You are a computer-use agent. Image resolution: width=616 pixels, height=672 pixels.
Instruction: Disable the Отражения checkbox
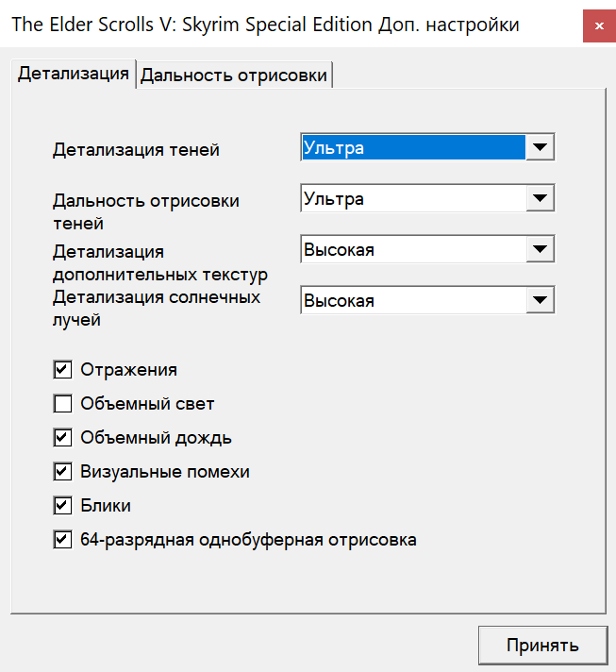point(63,370)
